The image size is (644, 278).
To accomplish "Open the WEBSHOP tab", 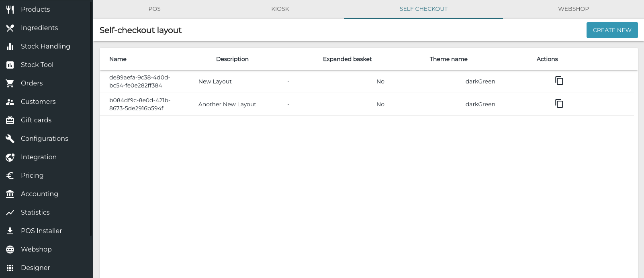I will click(573, 9).
